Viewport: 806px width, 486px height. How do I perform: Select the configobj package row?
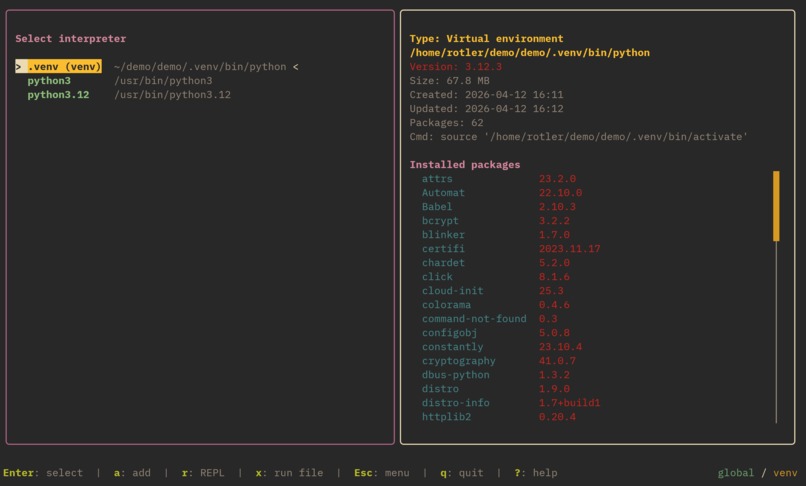[x=496, y=333]
